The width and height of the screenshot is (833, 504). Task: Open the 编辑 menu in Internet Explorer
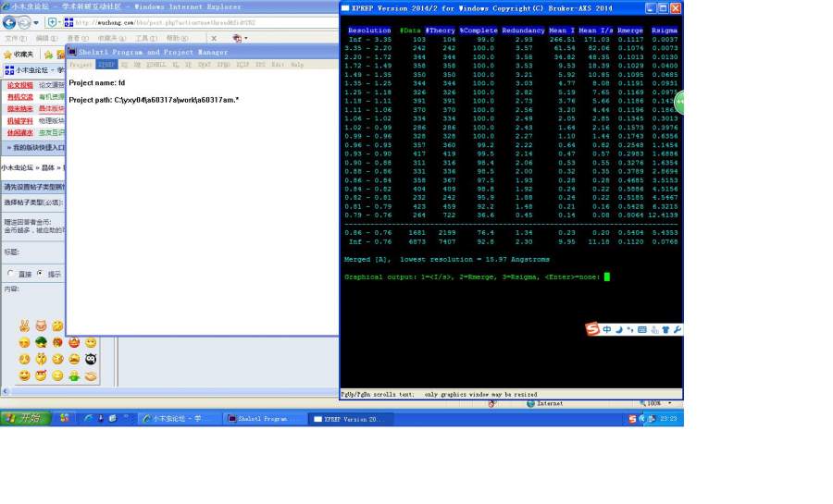tap(47, 38)
